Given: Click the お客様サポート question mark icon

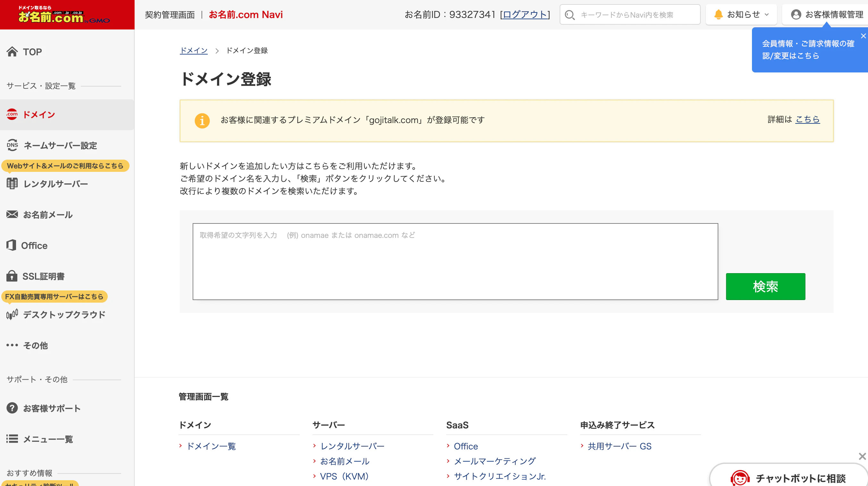Looking at the screenshot, I should tap(12, 408).
